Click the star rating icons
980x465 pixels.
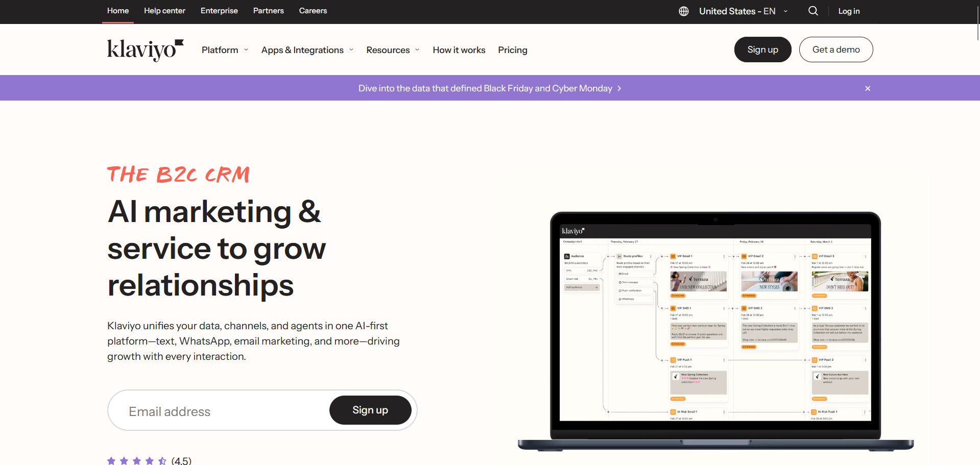coord(137,461)
